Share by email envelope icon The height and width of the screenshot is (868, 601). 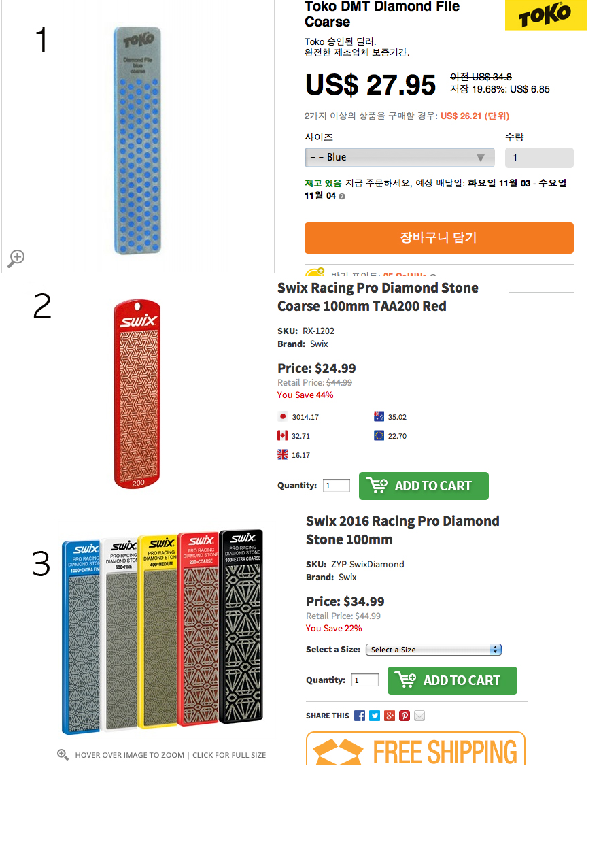tap(419, 716)
